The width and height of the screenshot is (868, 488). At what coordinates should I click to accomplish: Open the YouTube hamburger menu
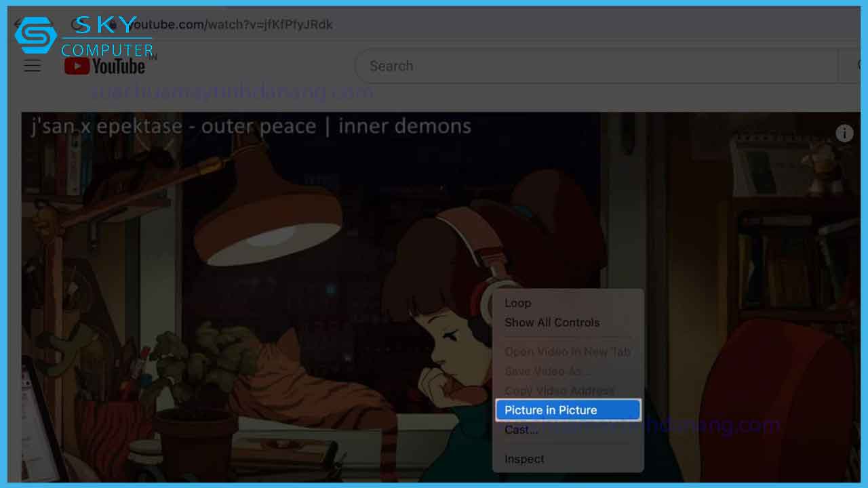tap(33, 66)
